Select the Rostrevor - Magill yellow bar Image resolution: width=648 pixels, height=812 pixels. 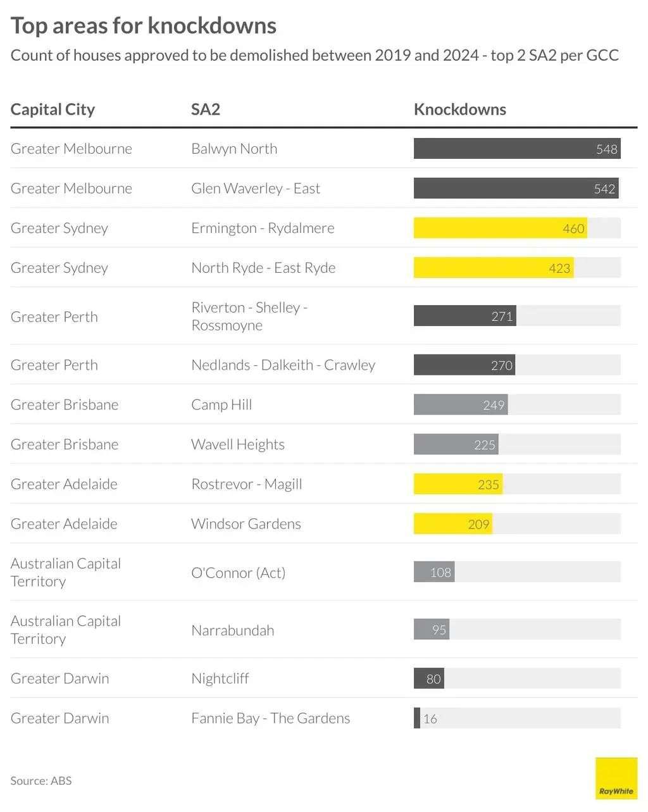[x=458, y=484]
